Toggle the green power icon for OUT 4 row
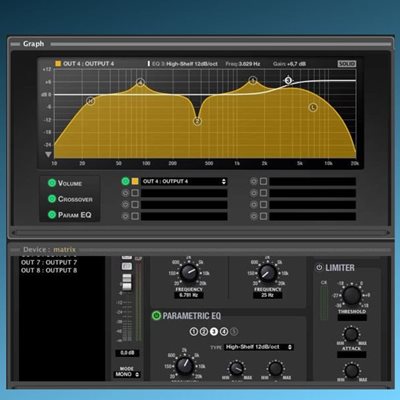400x400 pixels. tap(125, 181)
